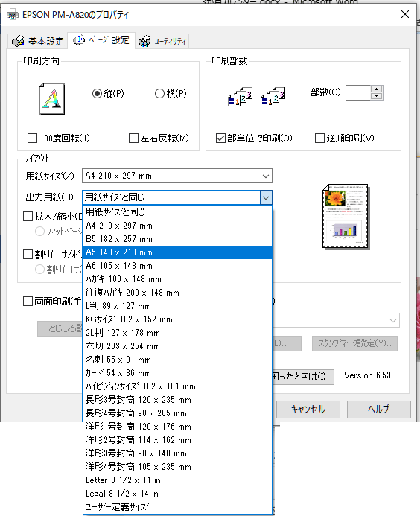Increase copies with the up spinner arrow
The height and width of the screenshot is (516, 420).
pyautogui.click(x=377, y=89)
